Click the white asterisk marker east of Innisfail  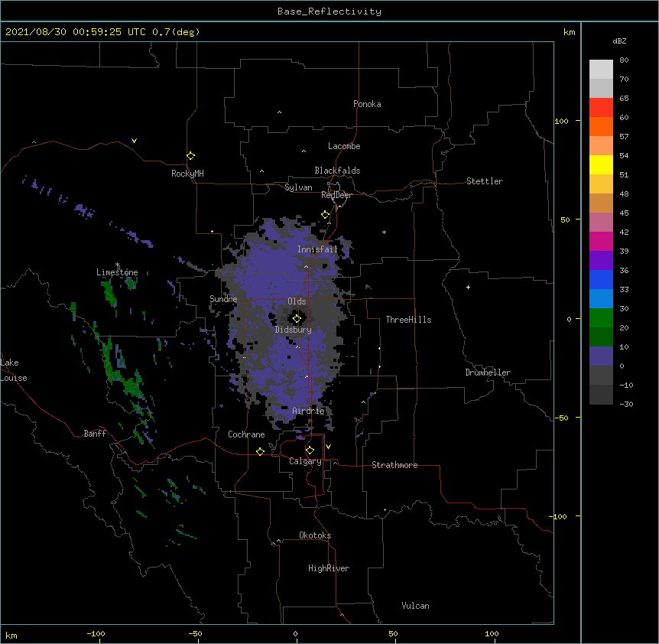tap(384, 232)
